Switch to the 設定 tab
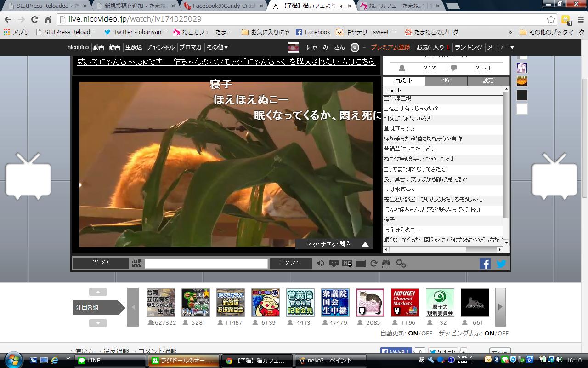 point(488,80)
